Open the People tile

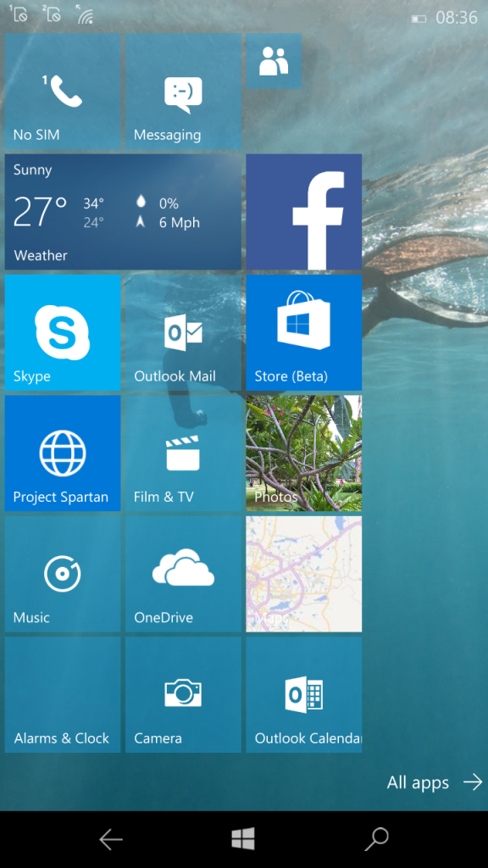[274, 61]
